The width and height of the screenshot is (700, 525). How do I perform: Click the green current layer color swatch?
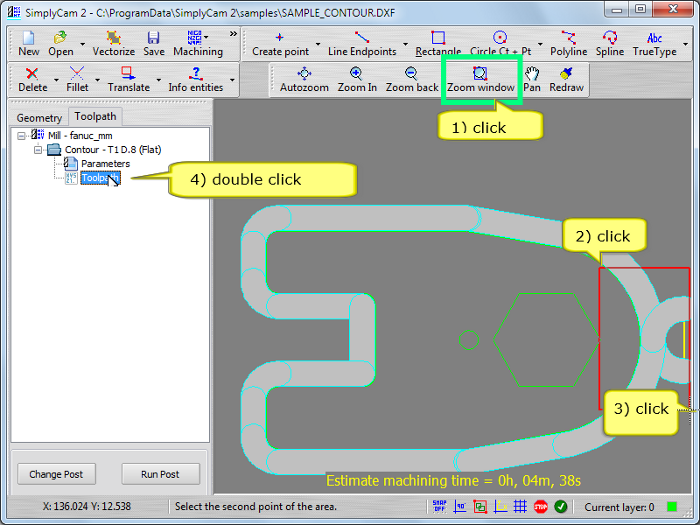(672, 507)
